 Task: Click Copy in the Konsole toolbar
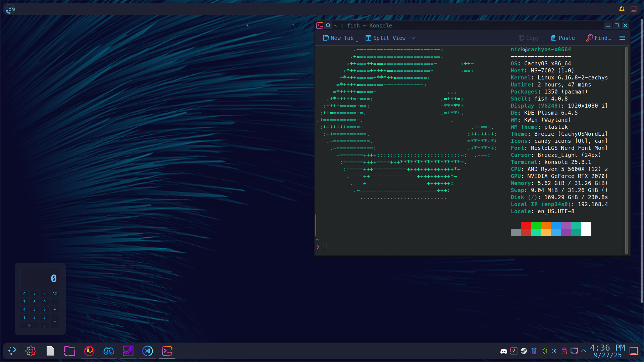click(529, 38)
